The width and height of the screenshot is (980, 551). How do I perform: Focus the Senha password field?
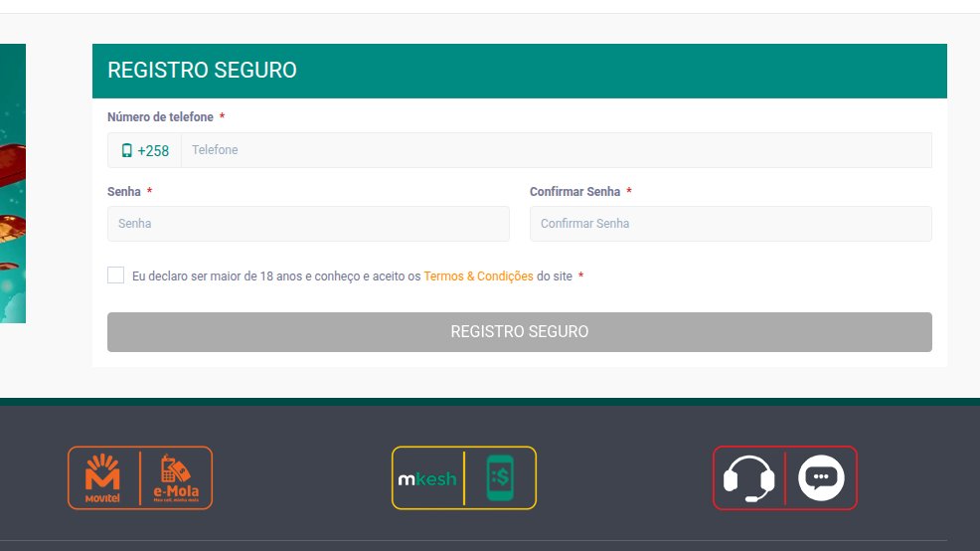pyautogui.click(x=308, y=223)
